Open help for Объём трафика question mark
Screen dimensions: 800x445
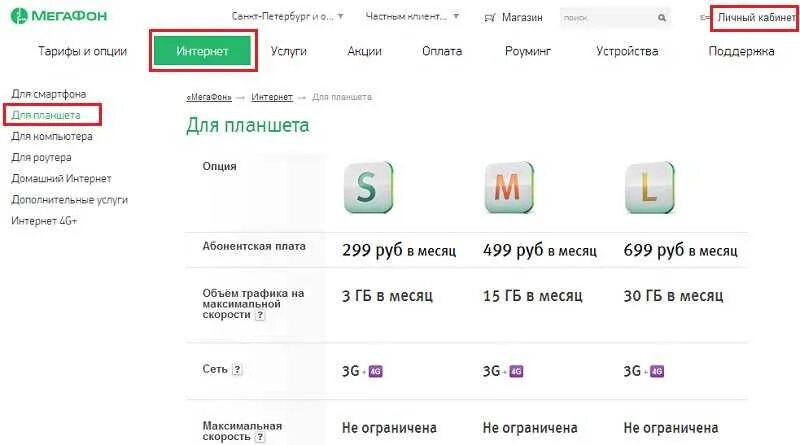point(260,315)
